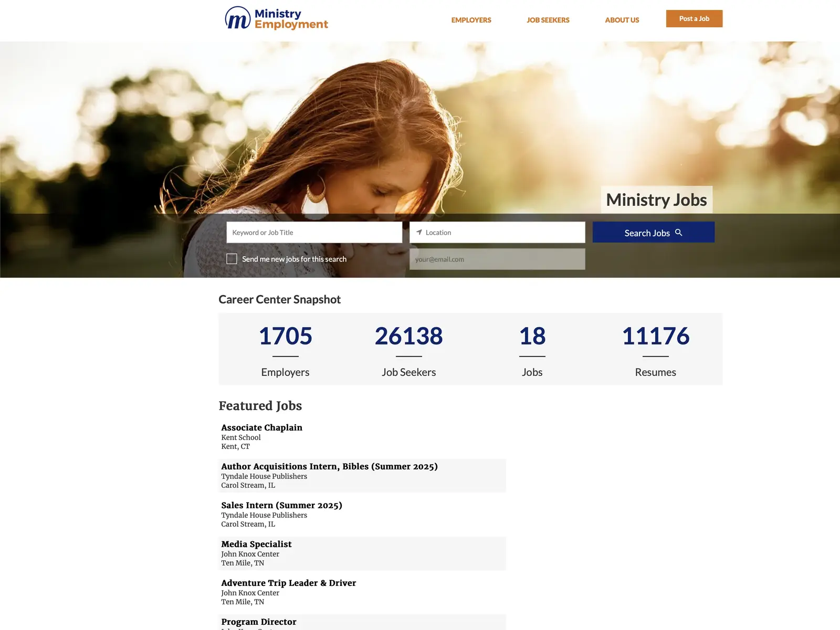Open the Job Seekers menu
The image size is (840, 630).
coord(548,20)
